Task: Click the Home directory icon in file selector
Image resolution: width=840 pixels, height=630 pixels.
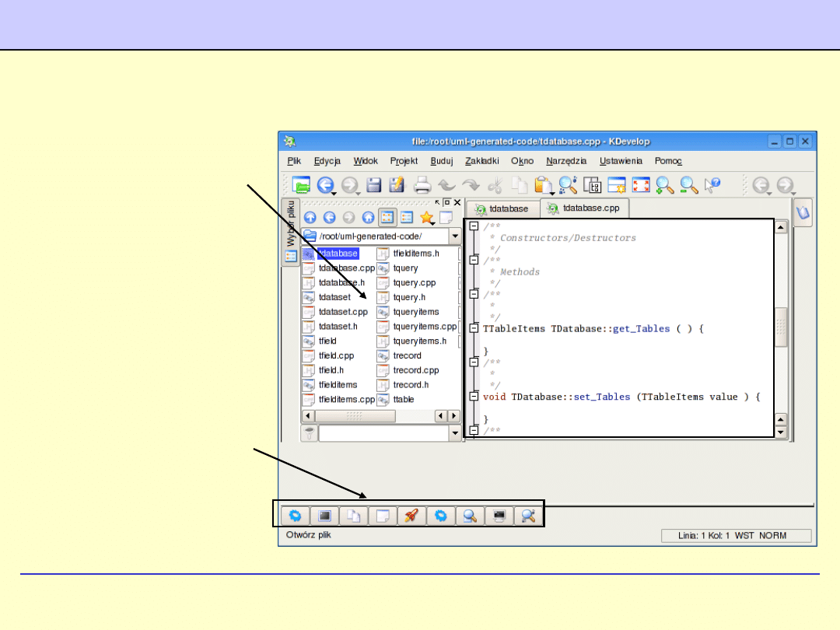Action: click(368, 218)
